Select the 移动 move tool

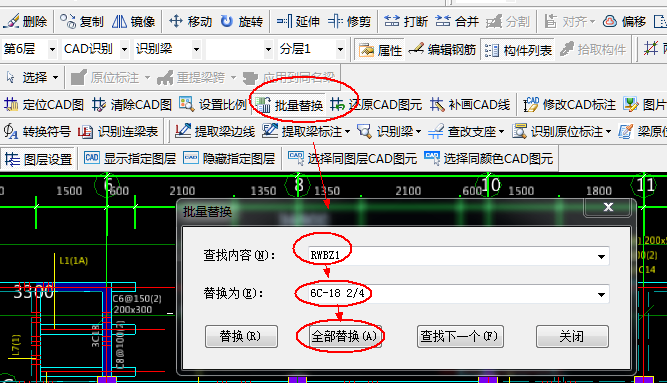[190, 21]
